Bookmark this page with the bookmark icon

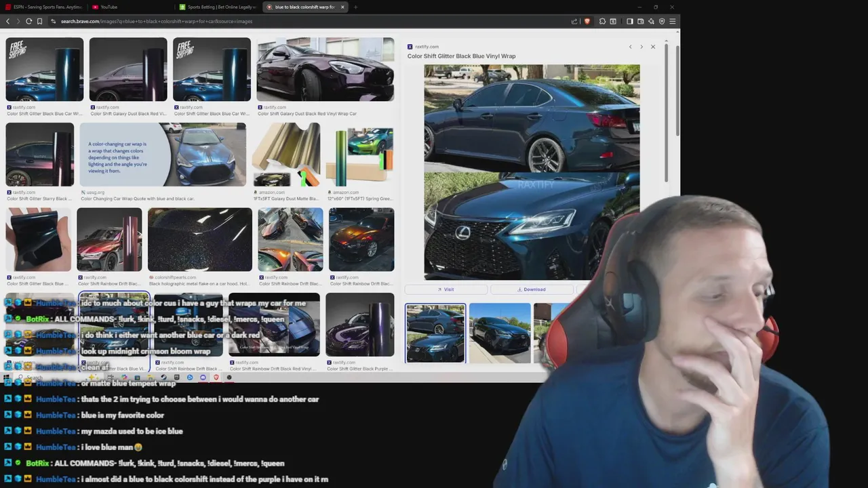(x=39, y=21)
